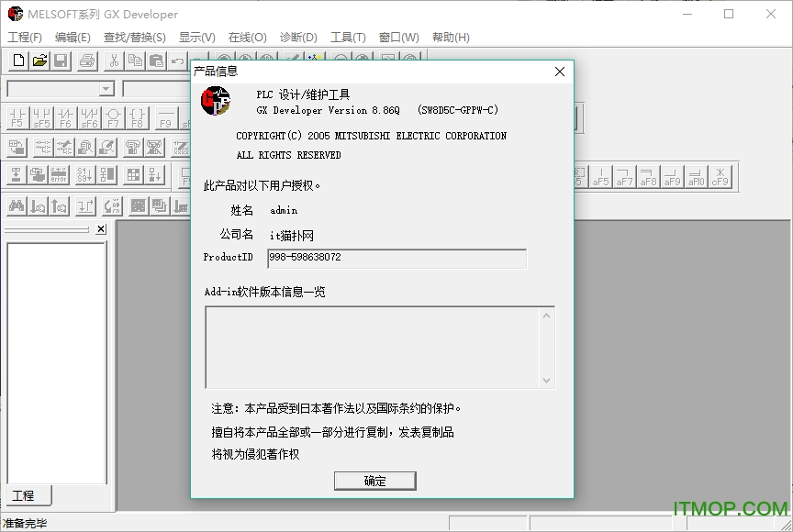Open the 编辑(E) menu
Screen dimensions: 793x532
[x=73, y=38]
